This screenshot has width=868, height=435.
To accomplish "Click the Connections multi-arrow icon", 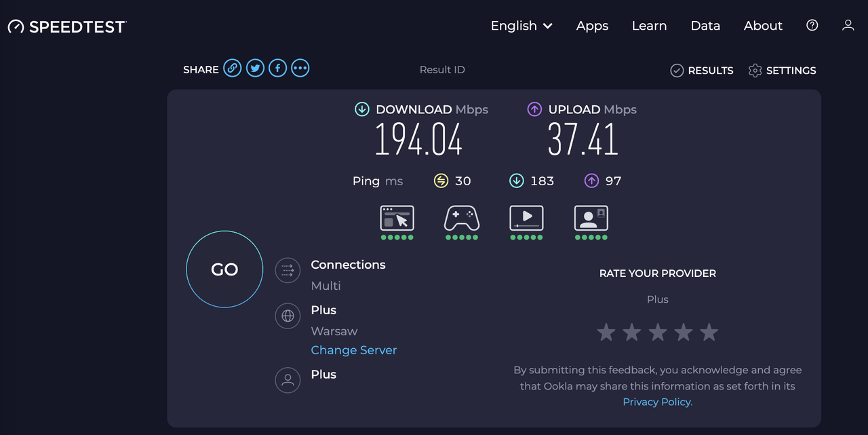I will tap(288, 270).
